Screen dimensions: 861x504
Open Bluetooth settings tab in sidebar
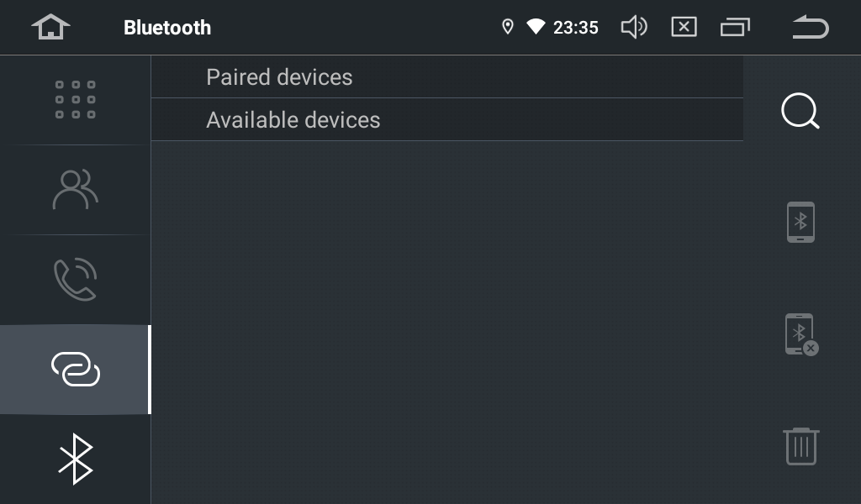pyautogui.click(x=75, y=459)
